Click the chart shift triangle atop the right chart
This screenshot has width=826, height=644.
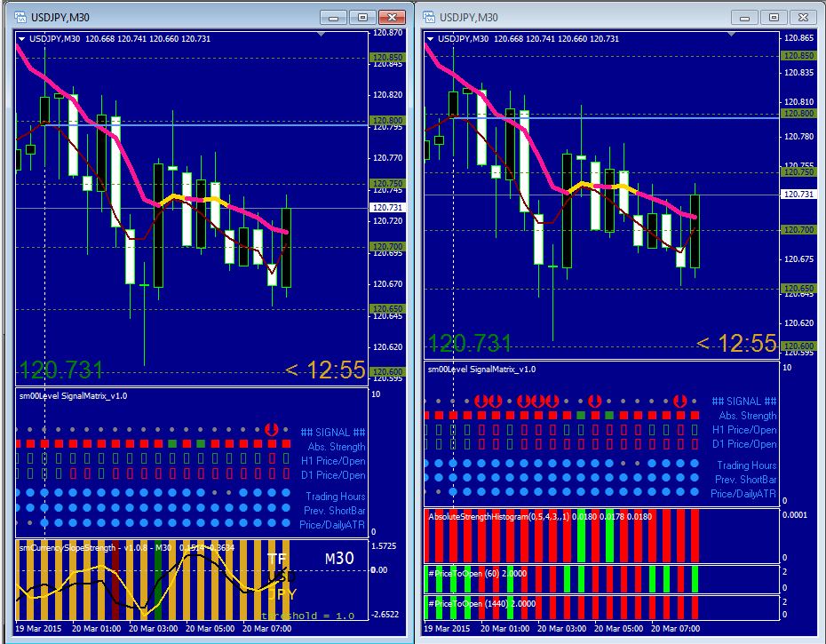pyautogui.click(x=731, y=35)
